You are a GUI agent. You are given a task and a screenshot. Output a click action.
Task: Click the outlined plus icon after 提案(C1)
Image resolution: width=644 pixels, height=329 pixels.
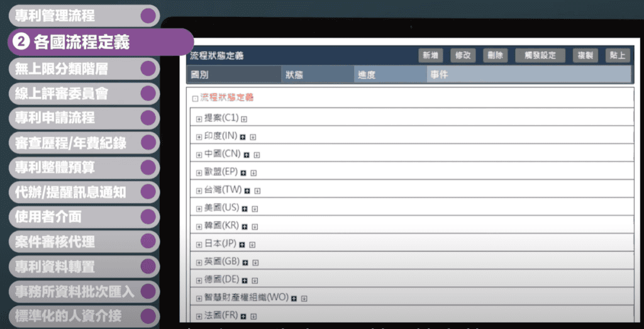[245, 119]
